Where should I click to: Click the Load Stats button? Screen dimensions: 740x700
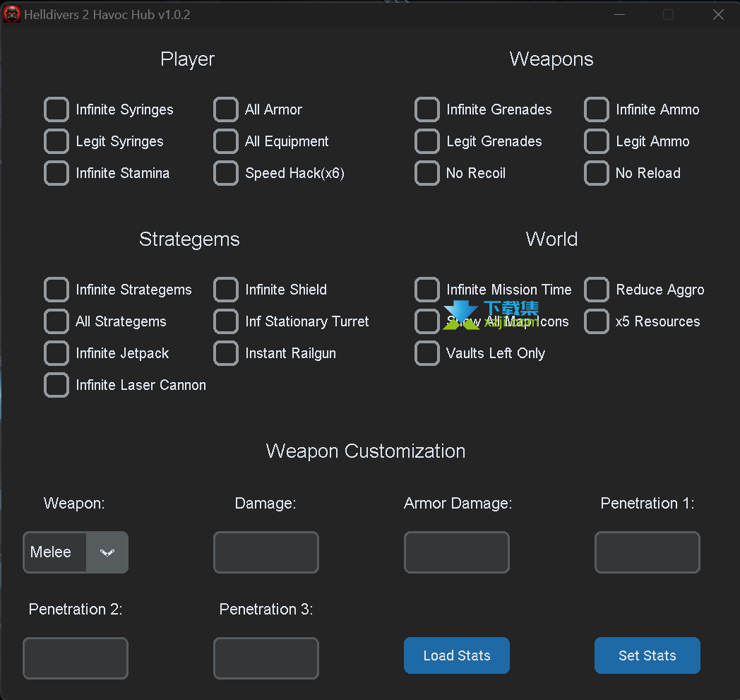[457, 655]
